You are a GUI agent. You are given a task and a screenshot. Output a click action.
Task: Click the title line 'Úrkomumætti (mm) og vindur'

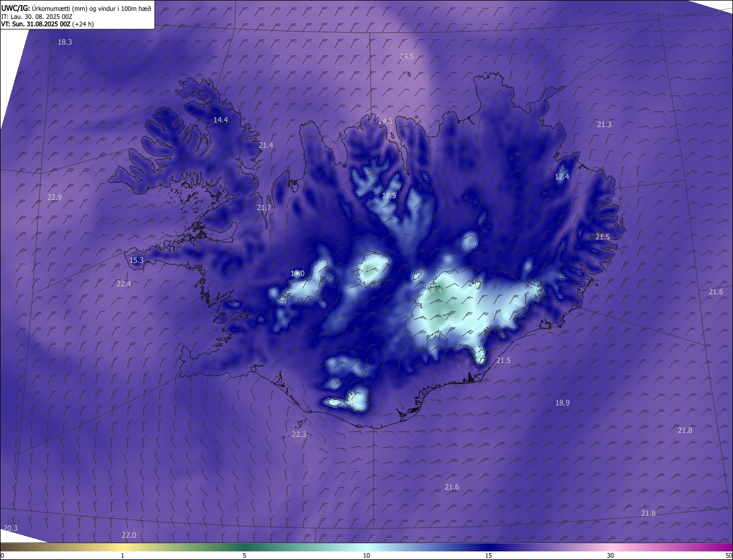76,8
